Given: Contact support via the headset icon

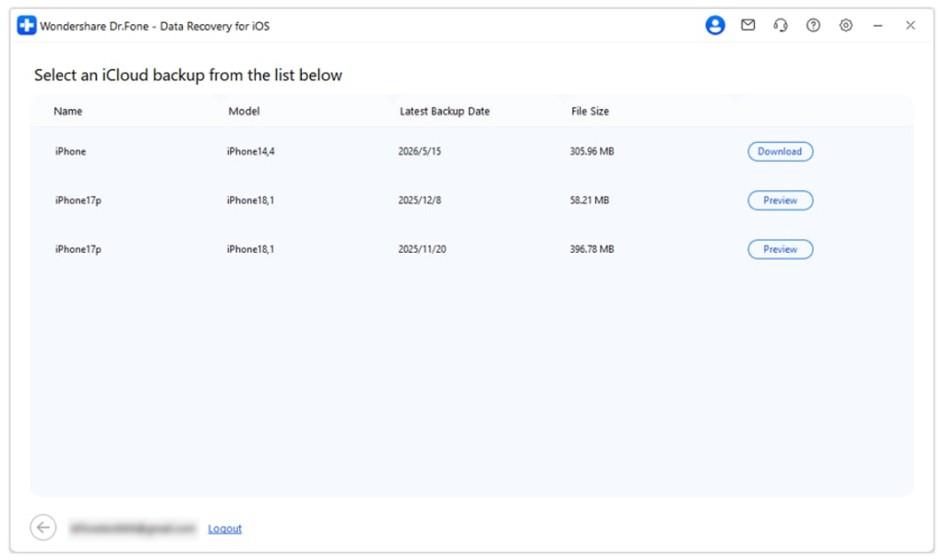Looking at the screenshot, I should [781, 25].
